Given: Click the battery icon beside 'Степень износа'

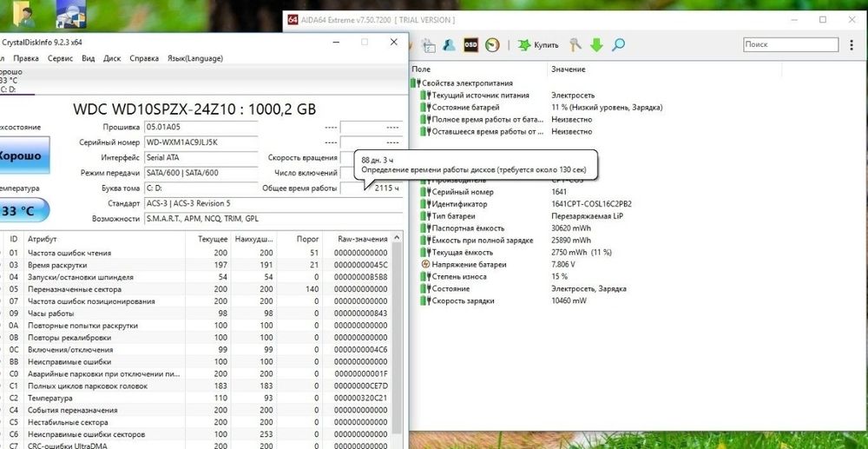Looking at the screenshot, I should coord(425,277).
